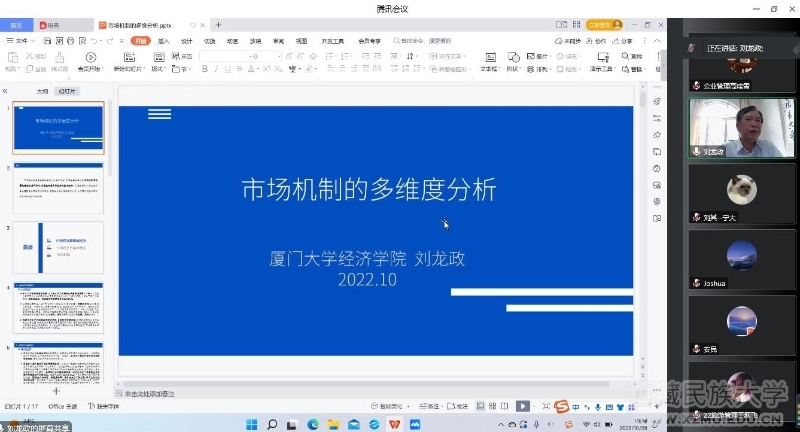Increase font size
Image resolution: width=800 pixels, height=432 pixels.
coord(289,56)
